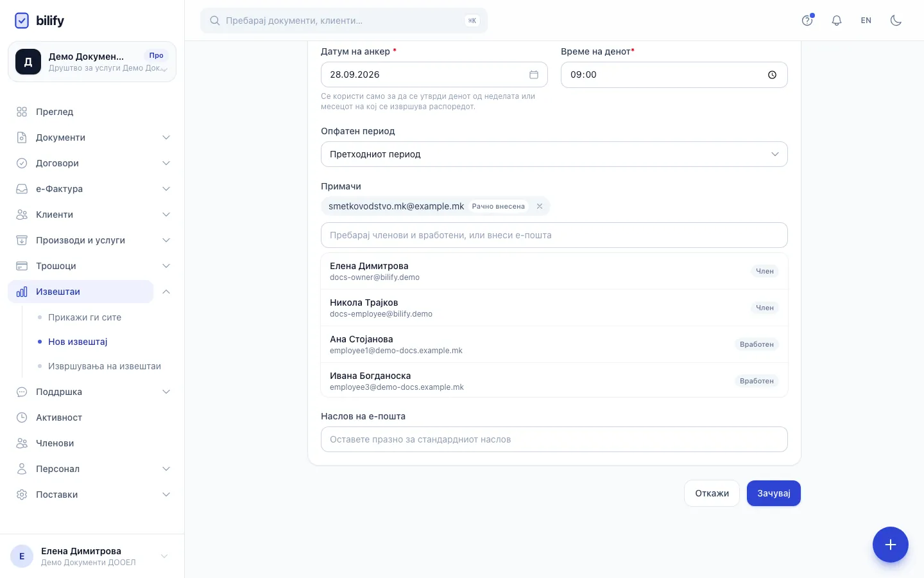Screen dimensions: 924x578
Task: Click the Активност clock icon
Action: tap(22, 417)
